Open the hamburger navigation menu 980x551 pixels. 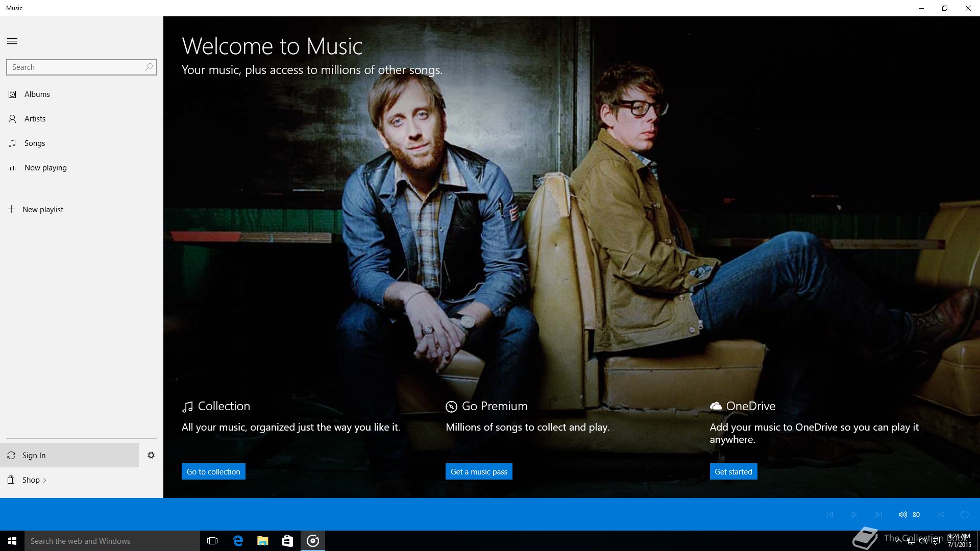coord(12,41)
